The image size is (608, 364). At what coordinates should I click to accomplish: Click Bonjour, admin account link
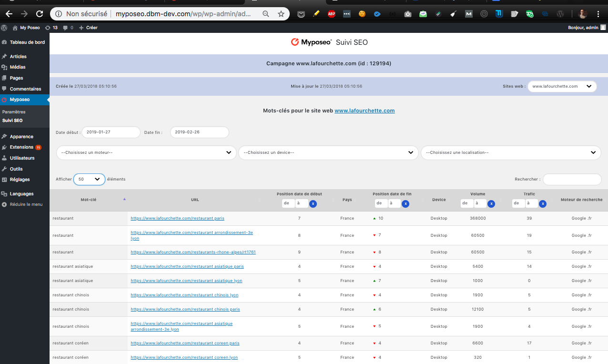(587, 28)
